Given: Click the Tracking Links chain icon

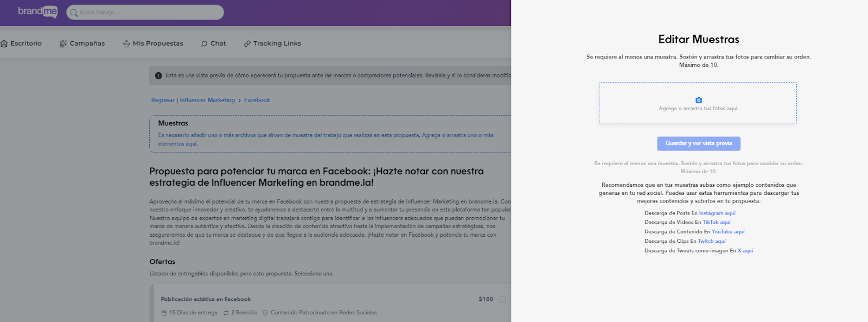Looking at the screenshot, I should (247, 43).
